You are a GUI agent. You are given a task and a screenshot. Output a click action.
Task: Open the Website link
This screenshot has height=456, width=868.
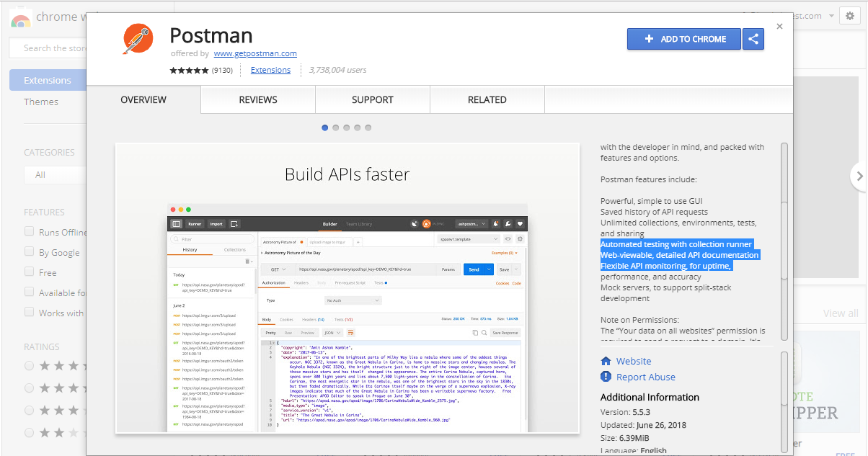pyautogui.click(x=634, y=362)
